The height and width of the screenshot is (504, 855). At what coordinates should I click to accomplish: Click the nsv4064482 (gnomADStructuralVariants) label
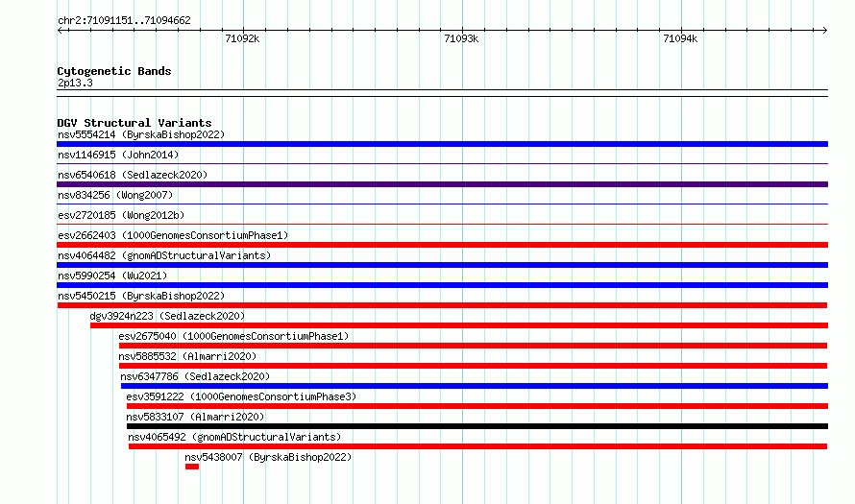(164, 255)
